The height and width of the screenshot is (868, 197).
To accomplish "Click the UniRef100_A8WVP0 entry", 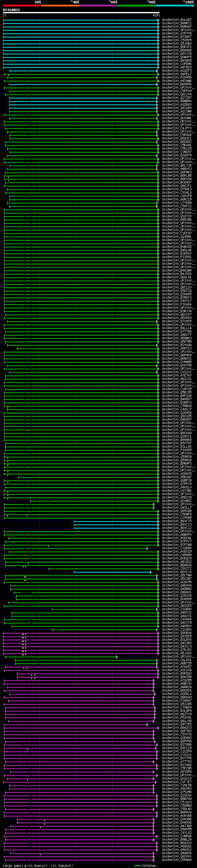I will tap(177, 535).
